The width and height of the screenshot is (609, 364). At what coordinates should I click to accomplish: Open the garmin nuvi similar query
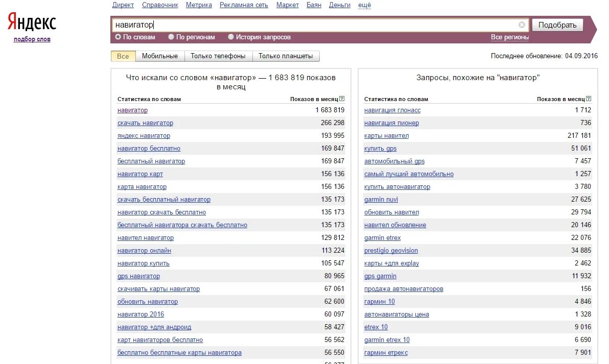click(381, 200)
